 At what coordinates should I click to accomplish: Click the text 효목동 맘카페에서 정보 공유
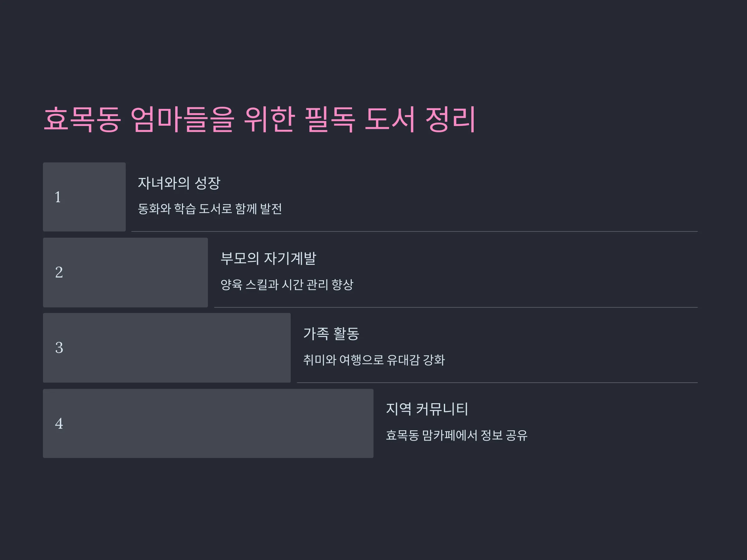(457, 435)
